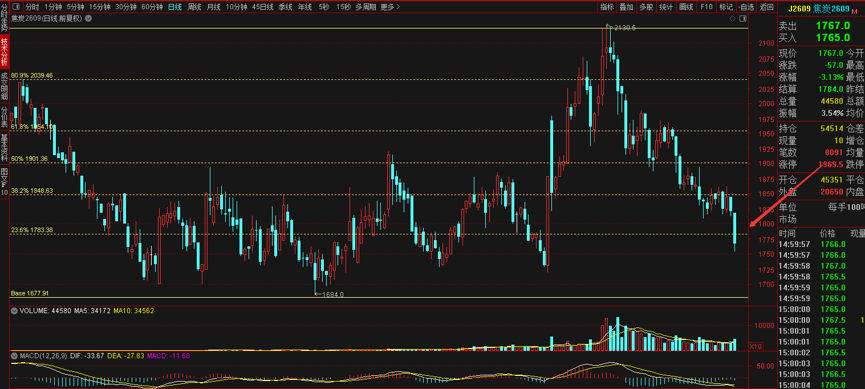Select the 5分钟 period

75,7
